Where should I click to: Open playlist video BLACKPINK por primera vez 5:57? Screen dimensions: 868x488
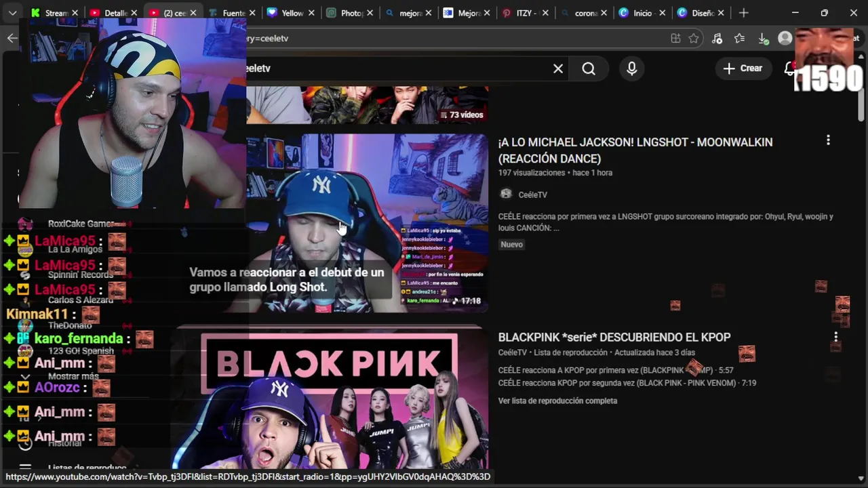click(616, 370)
